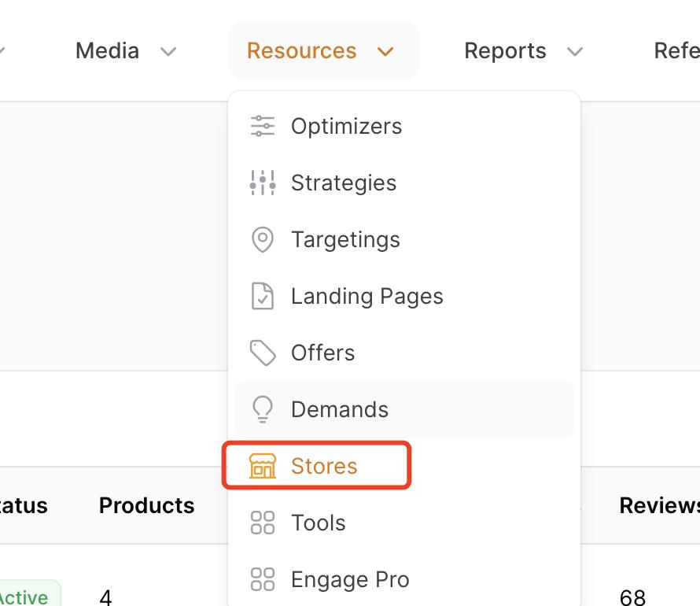Choose the Demands menu entry text

[339, 409]
